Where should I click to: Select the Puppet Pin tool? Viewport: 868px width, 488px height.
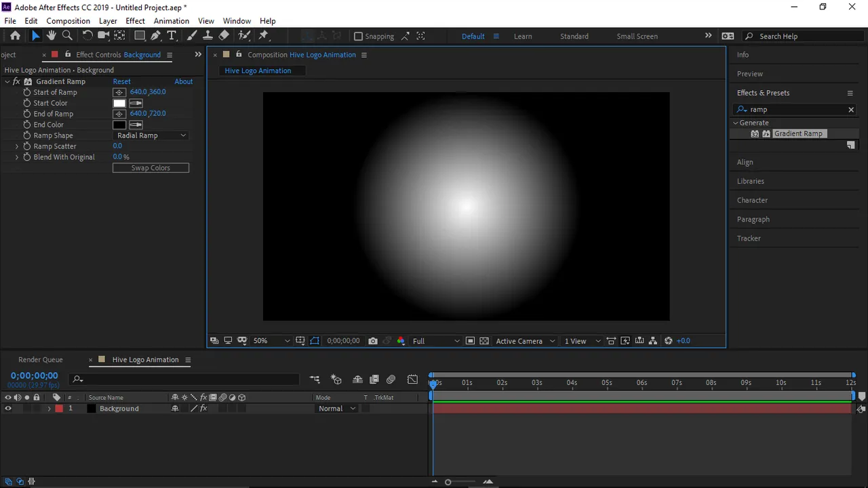[x=264, y=36]
